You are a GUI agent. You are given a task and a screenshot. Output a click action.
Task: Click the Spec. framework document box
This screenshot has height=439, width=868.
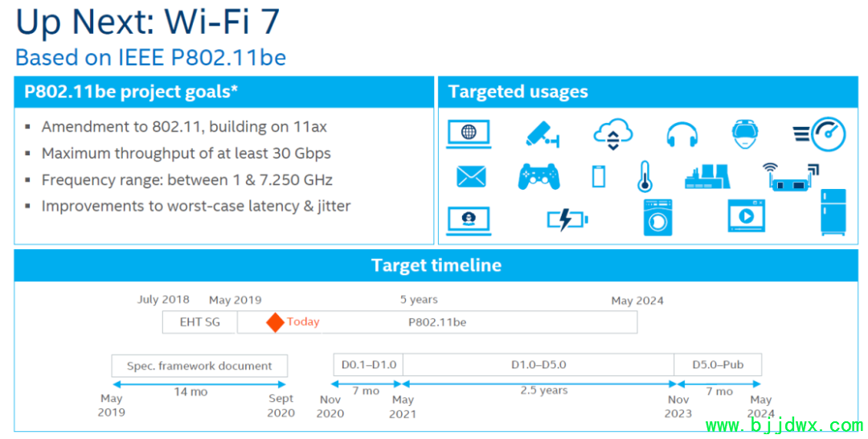199,366
